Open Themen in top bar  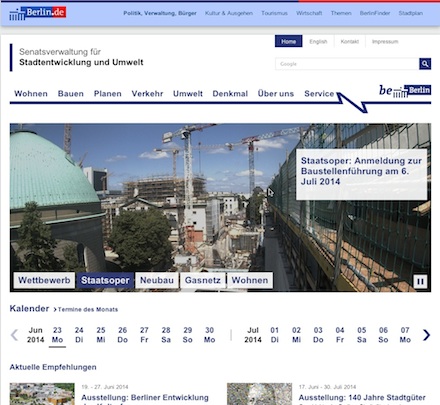tap(341, 13)
